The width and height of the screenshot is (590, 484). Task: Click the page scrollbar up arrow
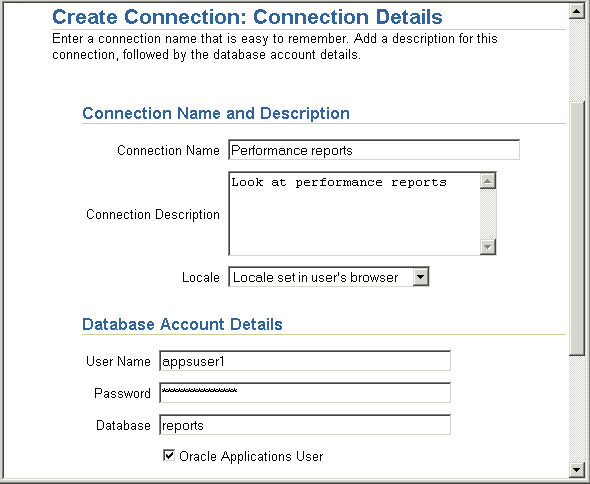click(576, 11)
